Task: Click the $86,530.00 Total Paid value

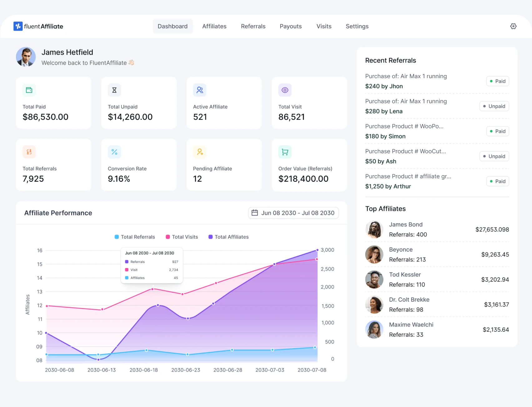Action: pos(45,117)
